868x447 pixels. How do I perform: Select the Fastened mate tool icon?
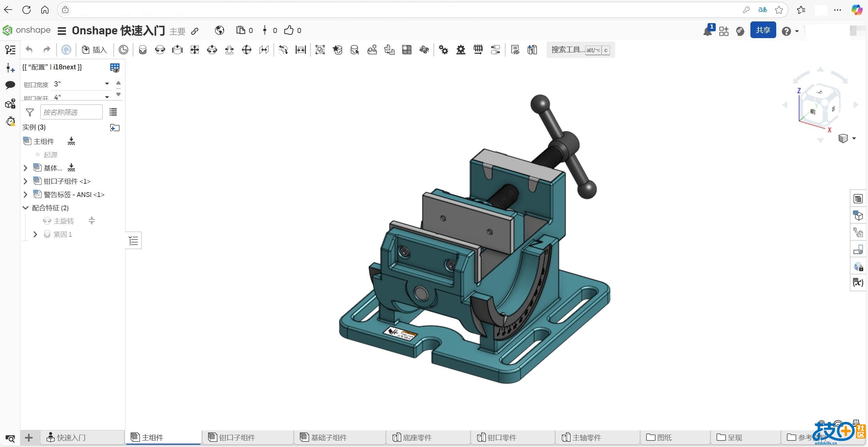pyautogui.click(x=143, y=50)
